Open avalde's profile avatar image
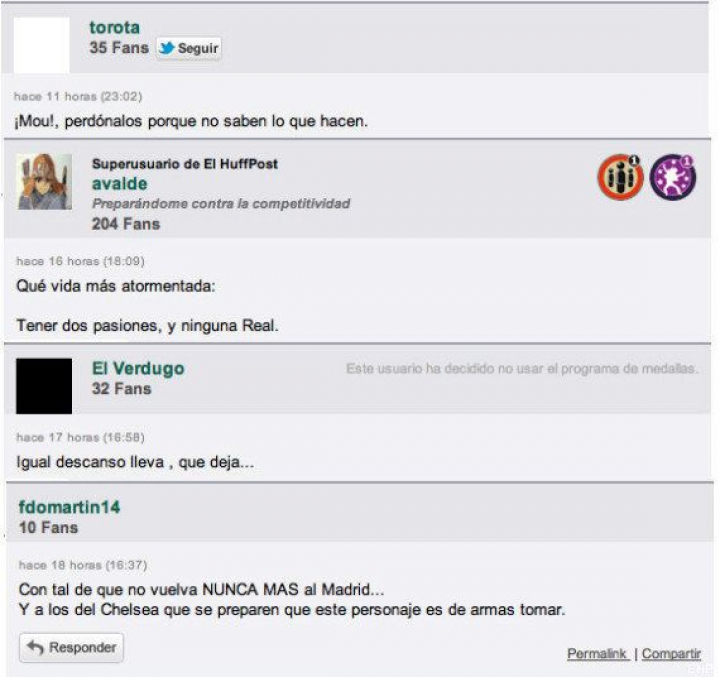 (x=44, y=182)
